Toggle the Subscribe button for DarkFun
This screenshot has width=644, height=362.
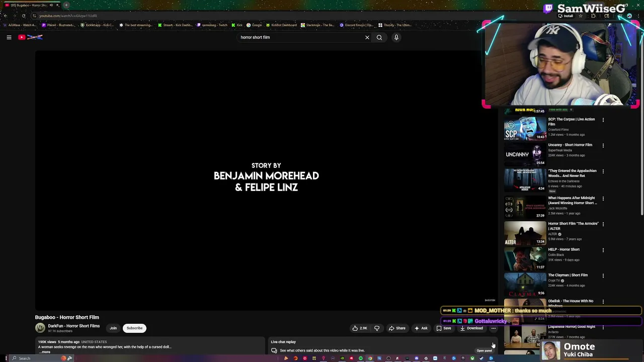pos(134,328)
